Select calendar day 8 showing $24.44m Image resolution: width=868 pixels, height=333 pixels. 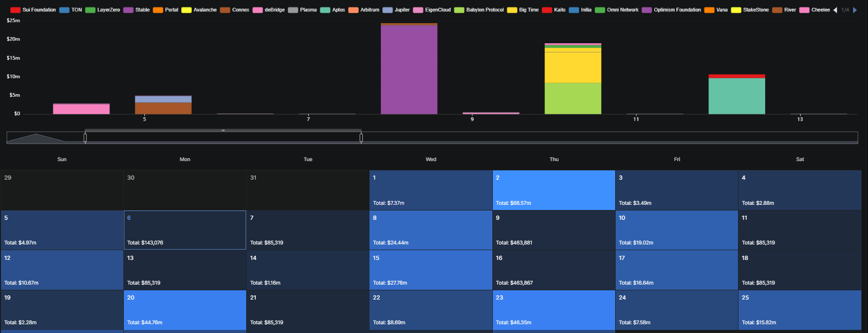tap(431, 230)
